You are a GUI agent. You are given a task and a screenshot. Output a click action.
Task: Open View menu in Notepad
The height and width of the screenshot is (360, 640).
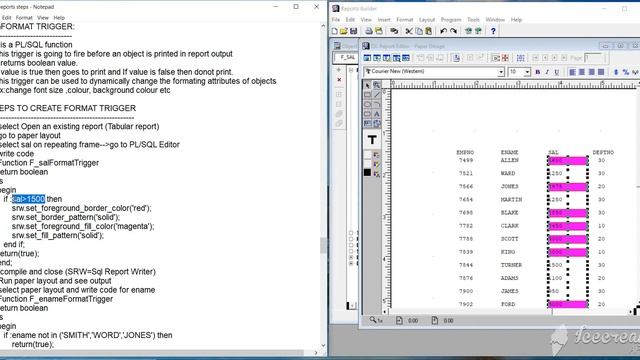click(x=42, y=18)
